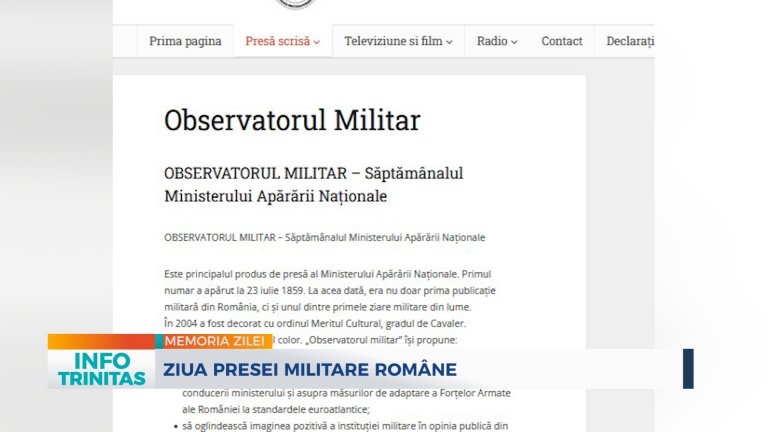Click the small grey OBSERVATORUL MILITAR caption line

pos(324,238)
